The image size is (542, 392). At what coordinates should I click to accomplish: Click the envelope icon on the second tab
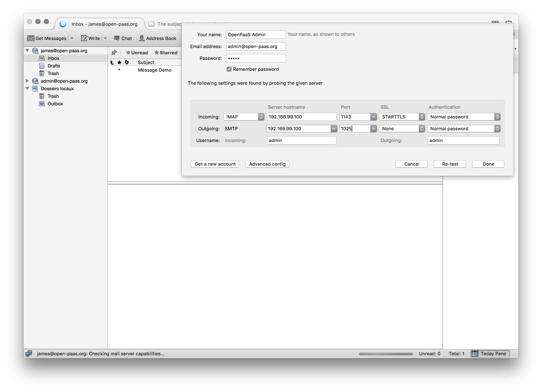coord(151,24)
